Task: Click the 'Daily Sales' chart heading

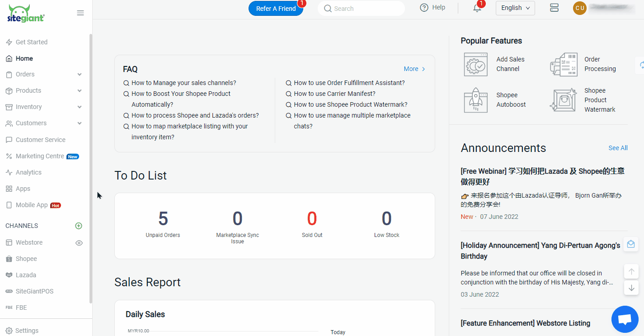Action: 145,314
